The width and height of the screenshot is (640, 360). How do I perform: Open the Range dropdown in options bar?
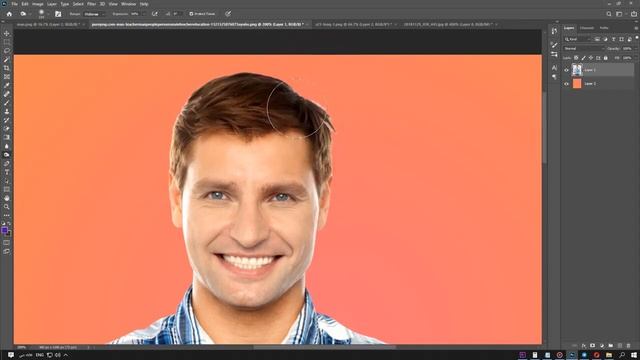(94, 14)
